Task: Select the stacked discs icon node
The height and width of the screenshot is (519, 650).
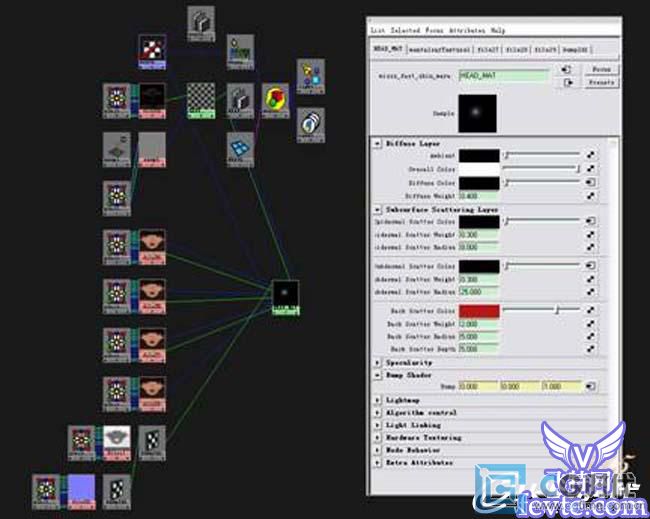Action: coord(310,126)
